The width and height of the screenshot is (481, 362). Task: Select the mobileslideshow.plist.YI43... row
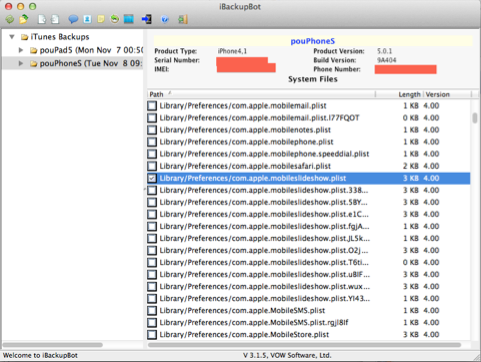pyautogui.click(x=309, y=299)
